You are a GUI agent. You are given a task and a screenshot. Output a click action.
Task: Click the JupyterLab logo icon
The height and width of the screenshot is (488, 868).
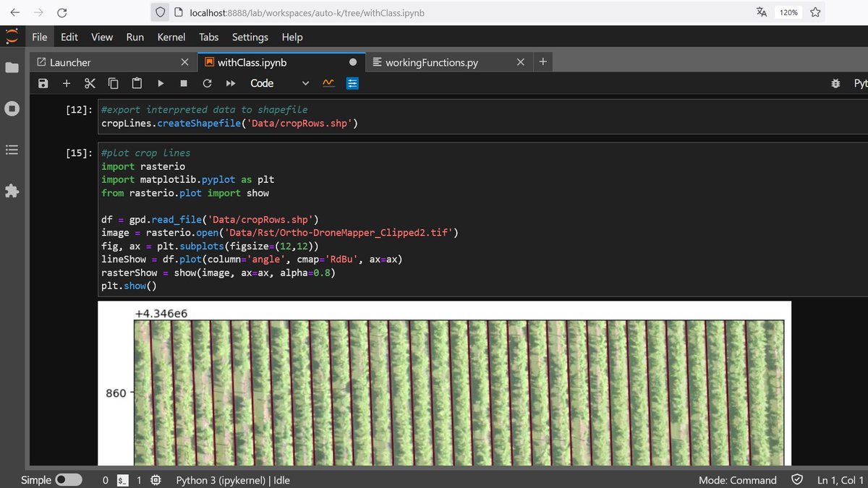[x=12, y=37]
